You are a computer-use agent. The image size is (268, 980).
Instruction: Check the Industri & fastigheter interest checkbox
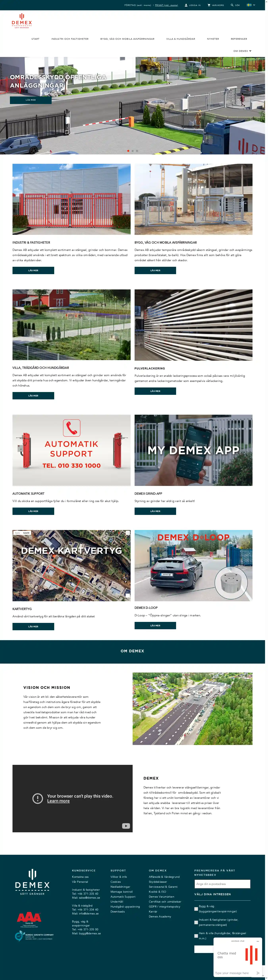click(196, 922)
